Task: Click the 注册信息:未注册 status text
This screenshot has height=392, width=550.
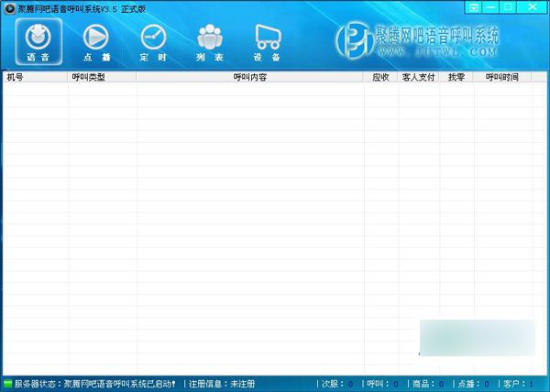Action: coord(222,384)
